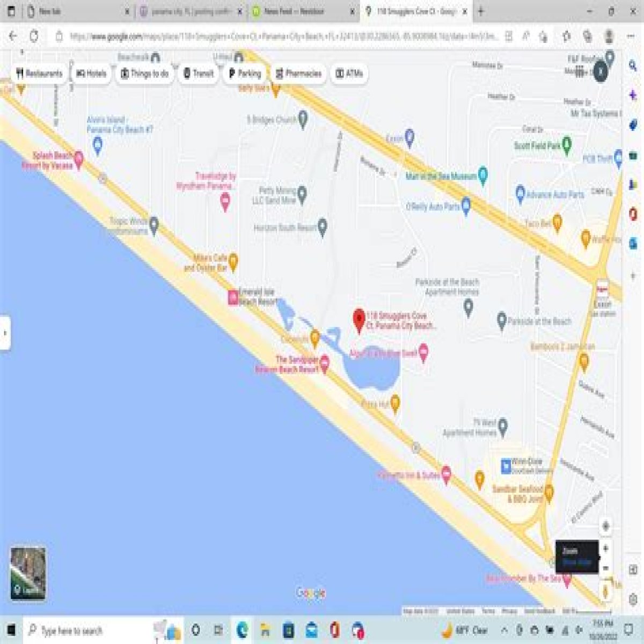This screenshot has width=644, height=644.
Task: Open File Explorer from taskbar
Action: pyautogui.click(x=265, y=630)
